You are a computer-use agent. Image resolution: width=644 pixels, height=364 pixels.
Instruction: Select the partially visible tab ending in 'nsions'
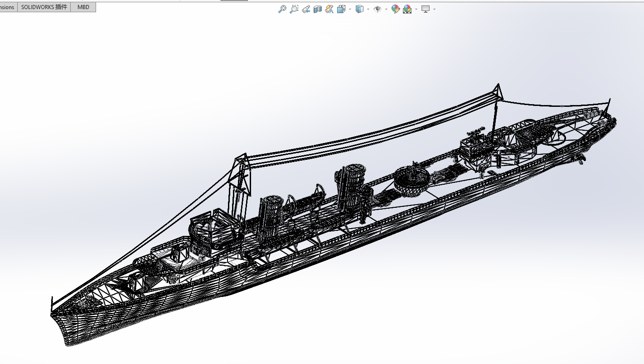pyautogui.click(x=8, y=7)
